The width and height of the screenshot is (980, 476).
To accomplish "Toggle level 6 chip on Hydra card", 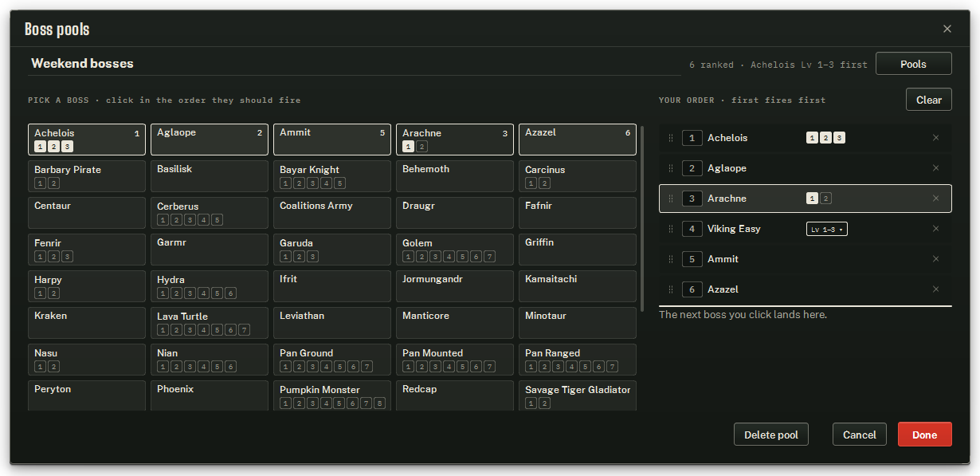I will tap(230, 293).
